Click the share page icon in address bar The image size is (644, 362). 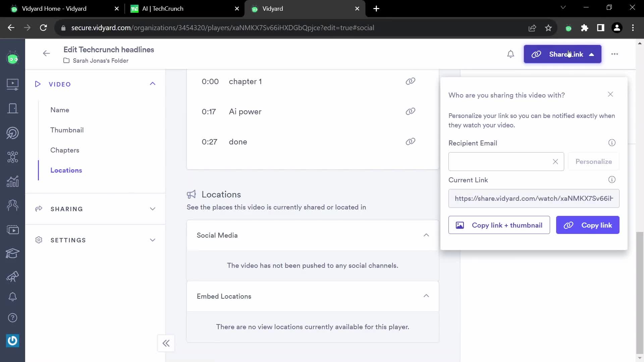(x=532, y=28)
